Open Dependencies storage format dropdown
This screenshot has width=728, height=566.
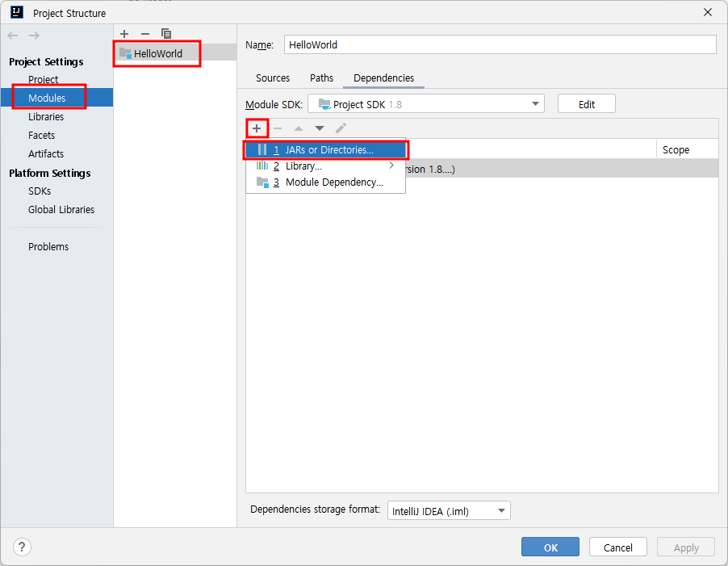[x=449, y=511]
